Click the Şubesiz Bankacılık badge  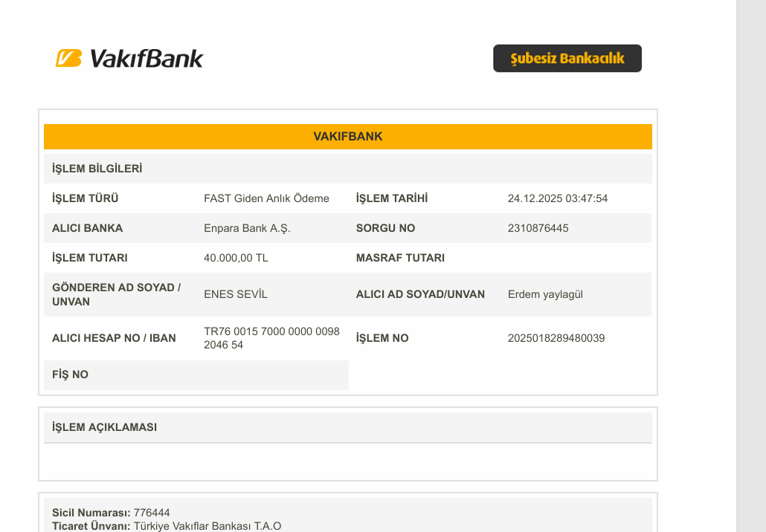[x=567, y=59]
